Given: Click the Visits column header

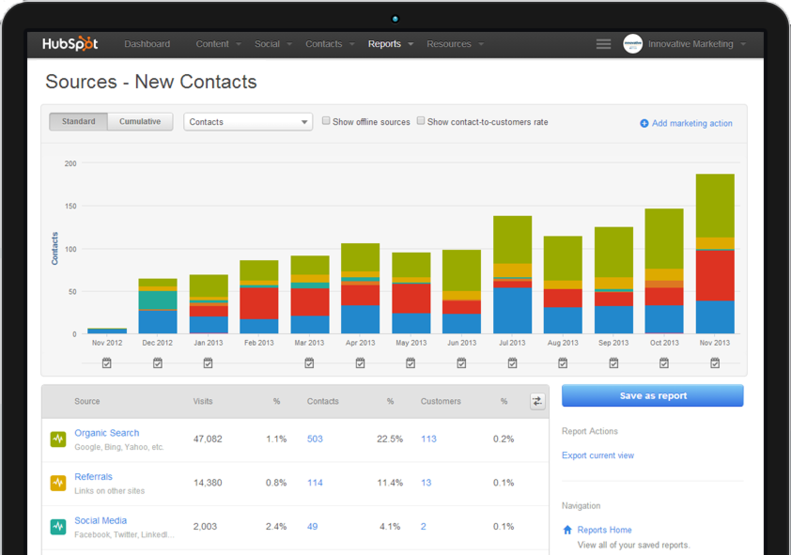Looking at the screenshot, I should [203, 402].
